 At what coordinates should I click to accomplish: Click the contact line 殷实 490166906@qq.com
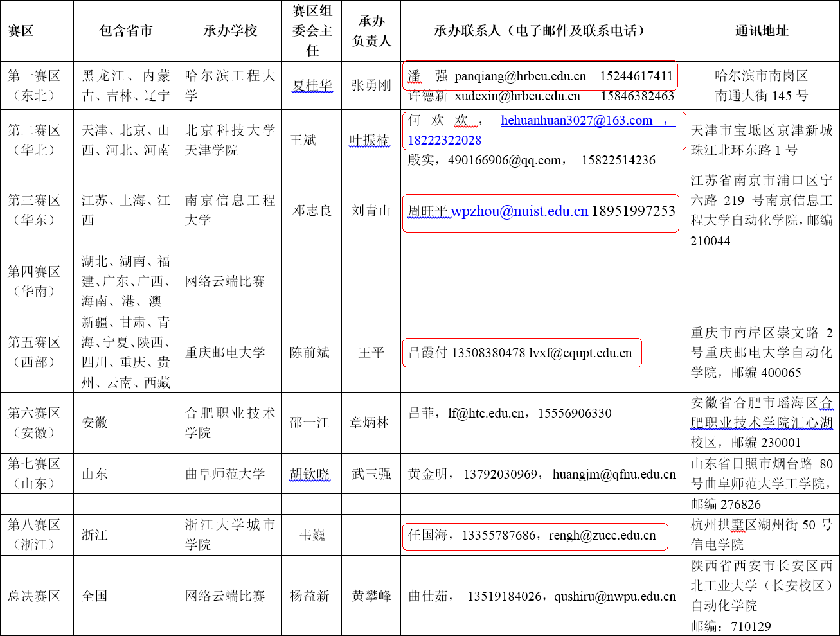click(x=532, y=160)
